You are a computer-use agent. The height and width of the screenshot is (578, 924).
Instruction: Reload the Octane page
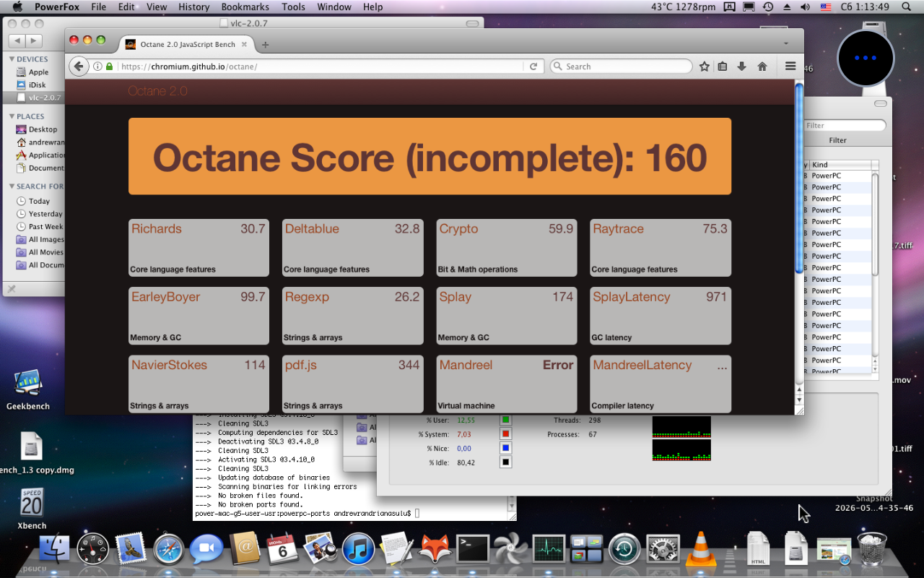point(533,66)
